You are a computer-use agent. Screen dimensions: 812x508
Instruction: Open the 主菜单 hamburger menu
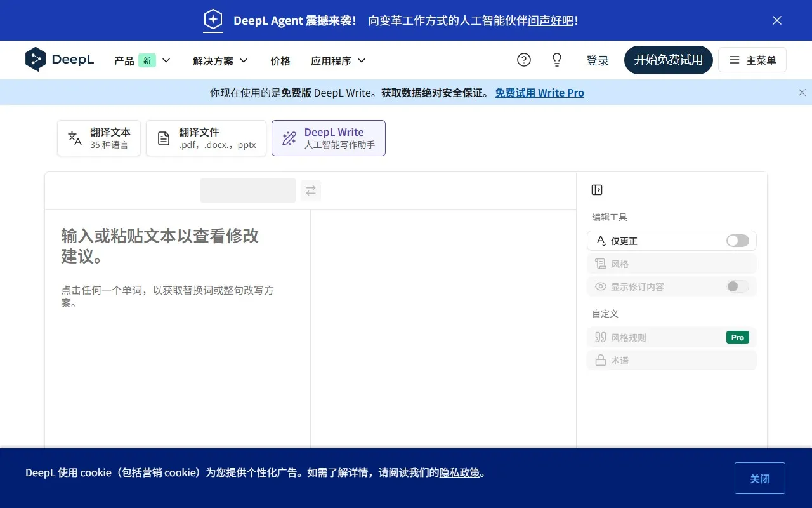752,60
